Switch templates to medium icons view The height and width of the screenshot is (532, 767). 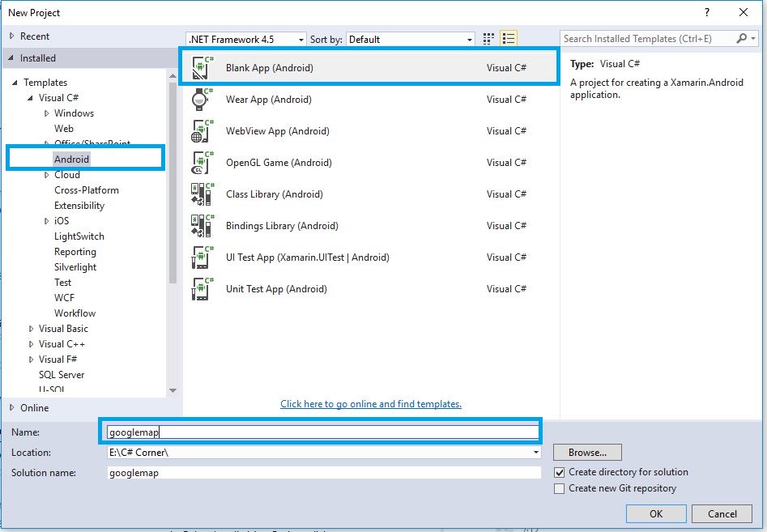pos(488,39)
